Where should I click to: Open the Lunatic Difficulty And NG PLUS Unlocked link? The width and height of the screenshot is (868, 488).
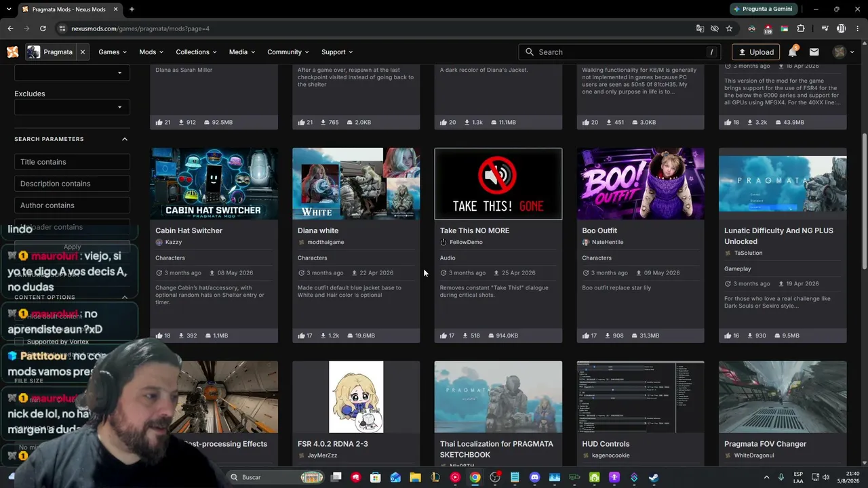point(778,236)
